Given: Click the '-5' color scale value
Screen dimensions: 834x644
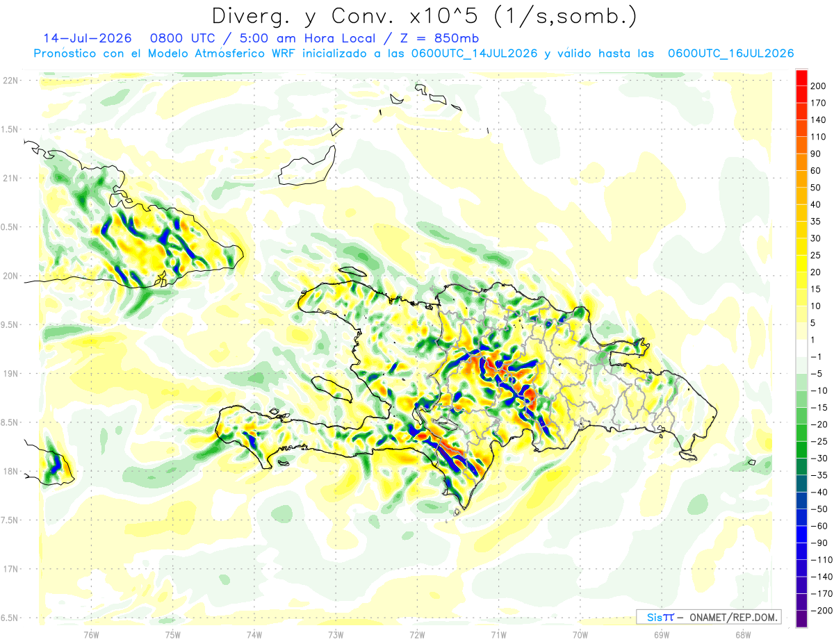Looking at the screenshot, I should point(816,374).
